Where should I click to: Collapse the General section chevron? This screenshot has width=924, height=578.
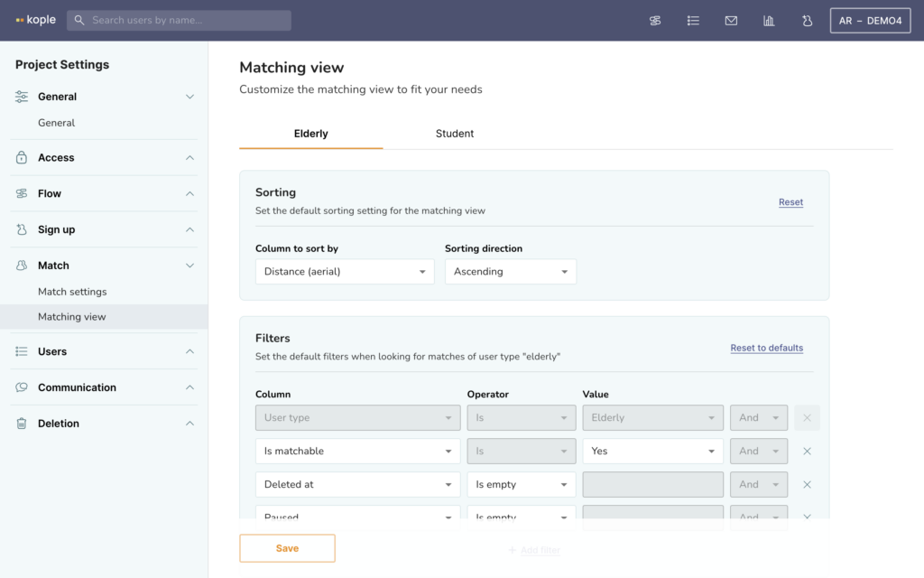click(189, 97)
